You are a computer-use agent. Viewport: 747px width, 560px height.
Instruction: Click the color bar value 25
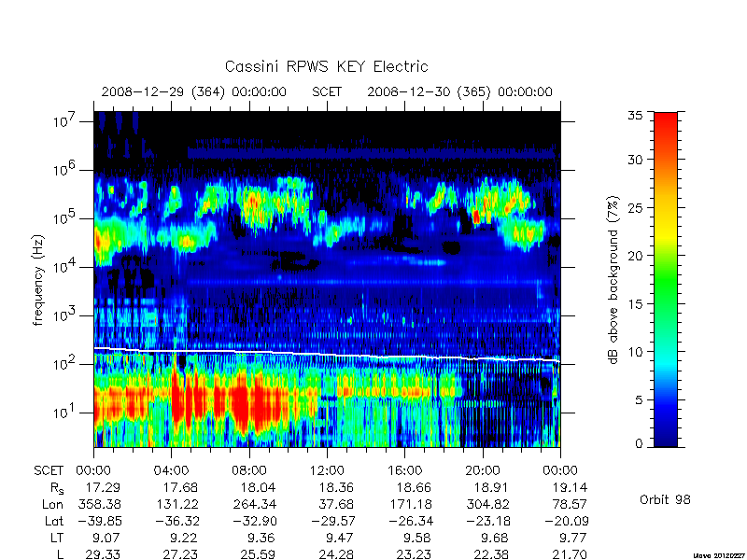coord(635,207)
